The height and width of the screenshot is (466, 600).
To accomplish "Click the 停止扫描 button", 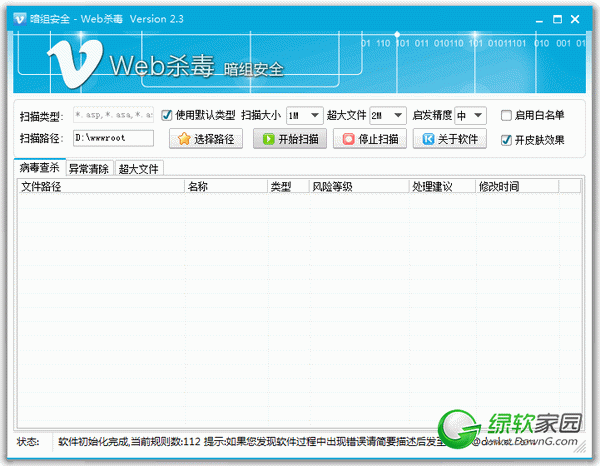I will (x=370, y=138).
